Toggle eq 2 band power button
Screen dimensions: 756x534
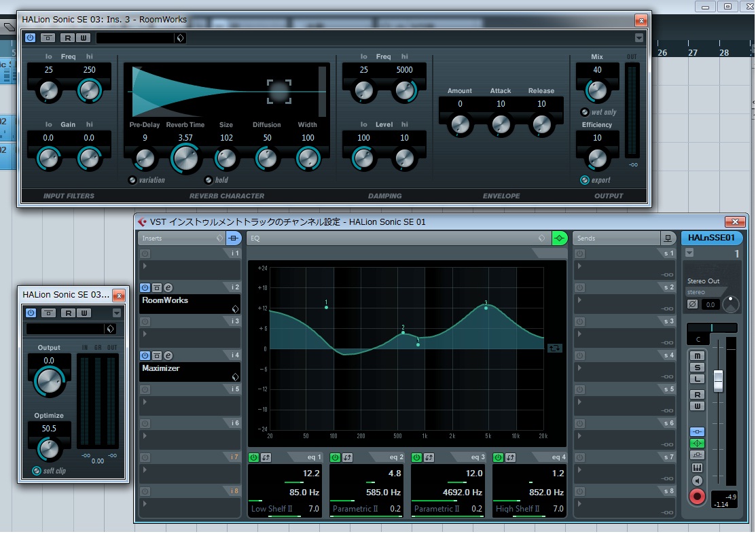335,457
